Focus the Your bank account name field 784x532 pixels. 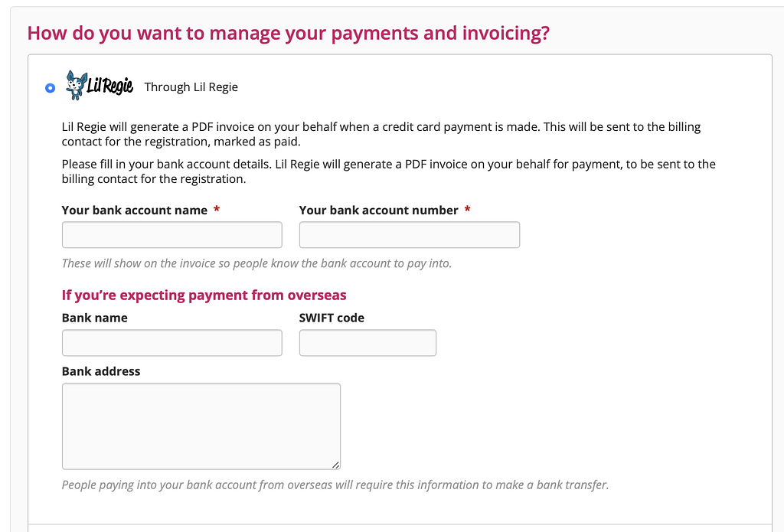click(x=172, y=234)
